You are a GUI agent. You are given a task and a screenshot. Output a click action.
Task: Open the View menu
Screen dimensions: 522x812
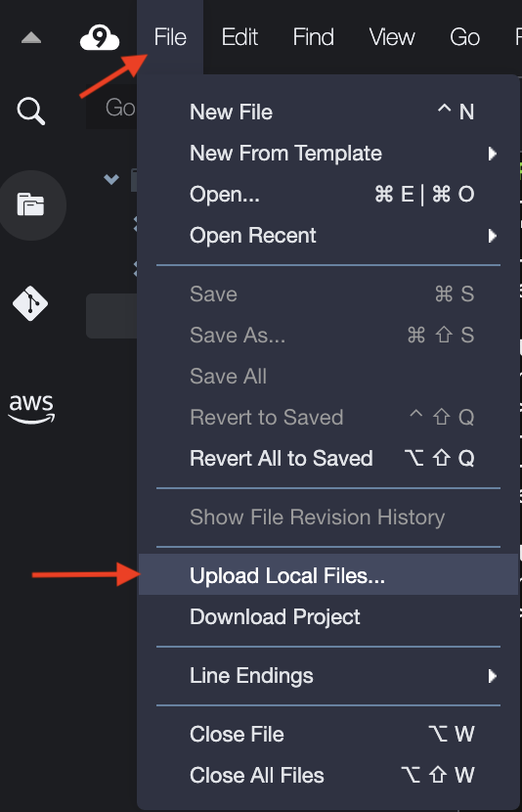tap(392, 37)
